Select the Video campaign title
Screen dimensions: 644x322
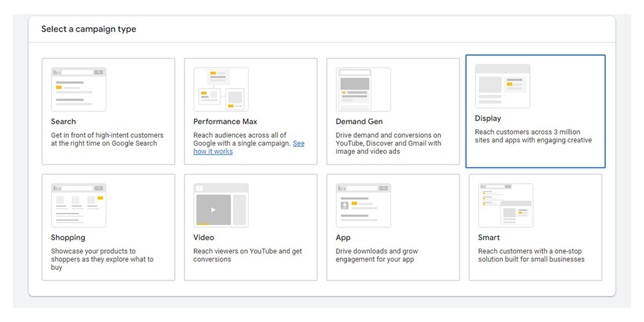204,238
